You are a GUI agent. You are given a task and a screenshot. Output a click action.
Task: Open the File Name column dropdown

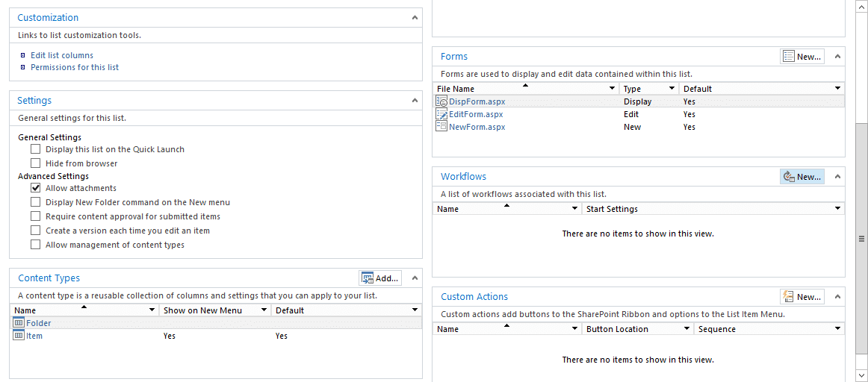612,89
